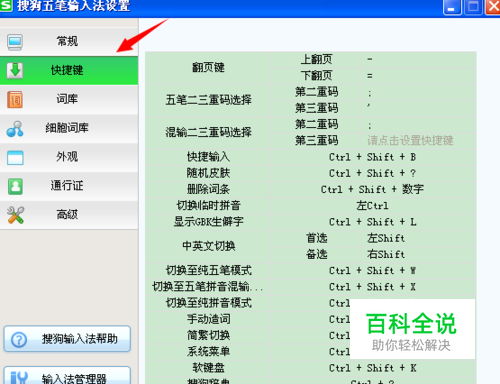Edit the 删除词条 shortcut Ctrl + Shift + 数字
The height and width of the screenshot is (384, 500).
373,189
